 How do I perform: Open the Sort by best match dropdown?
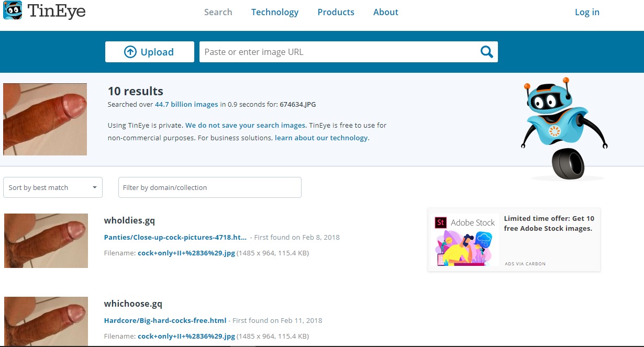(x=53, y=187)
